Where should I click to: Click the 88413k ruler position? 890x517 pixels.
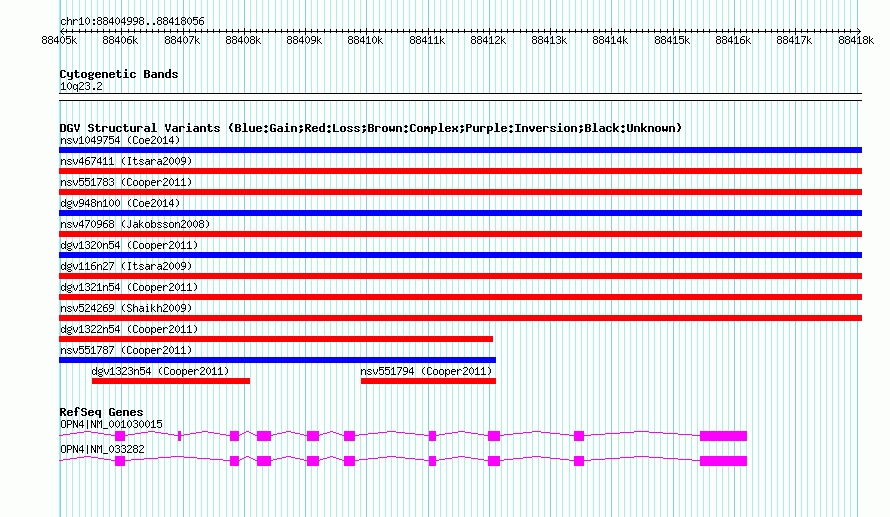point(549,40)
